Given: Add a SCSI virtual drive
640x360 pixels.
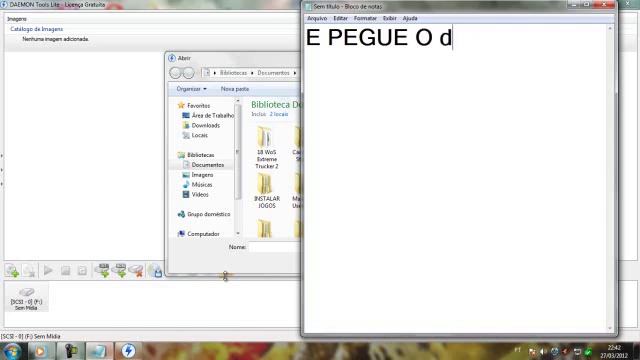Looking at the screenshot, I should tap(120, 271).
